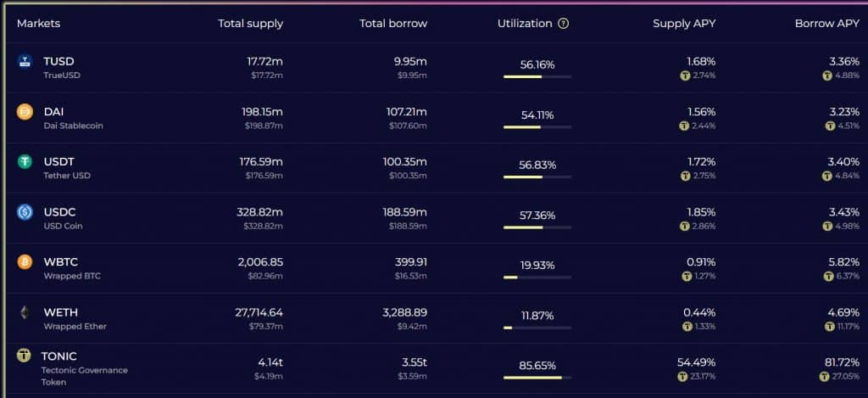This screenshot has width=868, height=398.
Task: Open the Utilization help question-mark icon
Action: [564, 24]
